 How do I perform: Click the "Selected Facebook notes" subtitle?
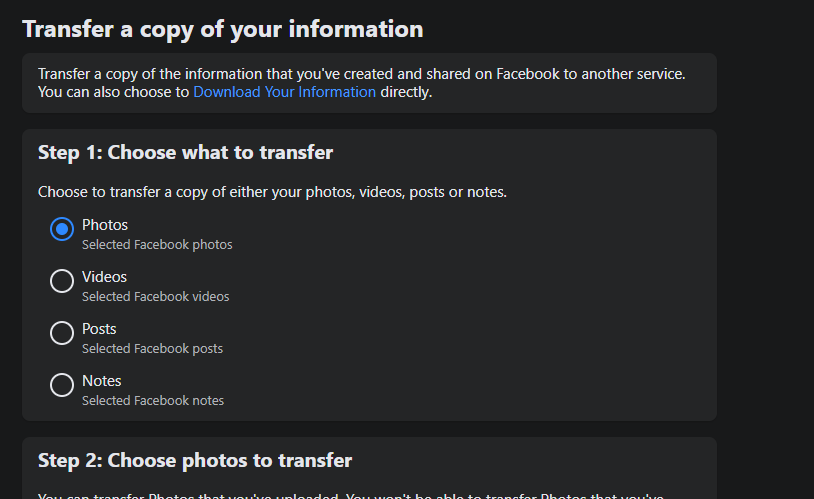tap(153, 401)
